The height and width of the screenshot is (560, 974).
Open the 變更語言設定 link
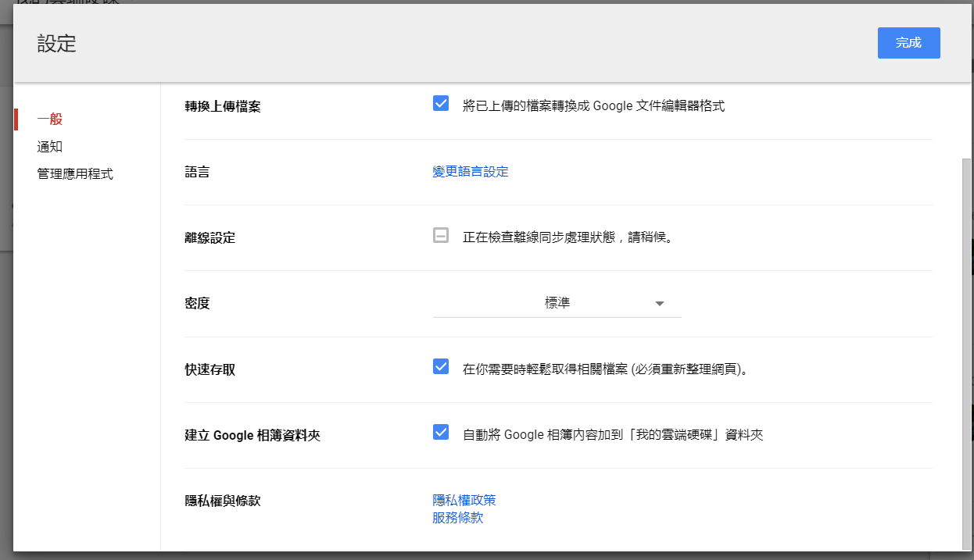[471, 172]
